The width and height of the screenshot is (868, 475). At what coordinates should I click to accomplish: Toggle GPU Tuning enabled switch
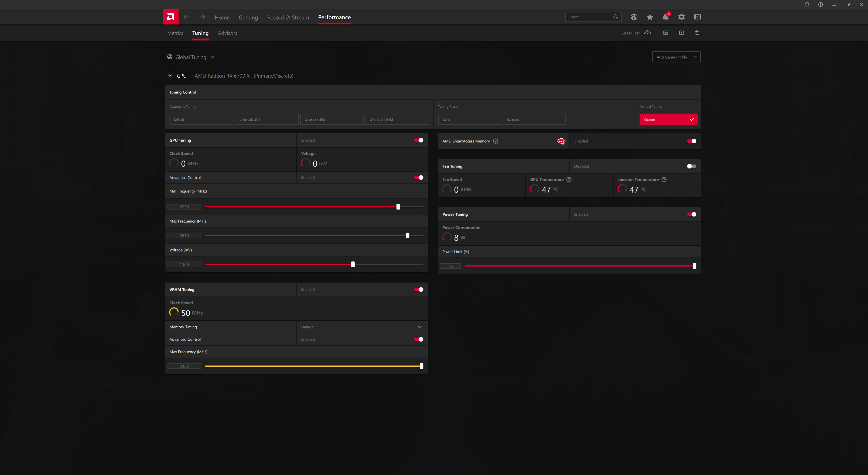pyautogui.click(x=418, y=140)
